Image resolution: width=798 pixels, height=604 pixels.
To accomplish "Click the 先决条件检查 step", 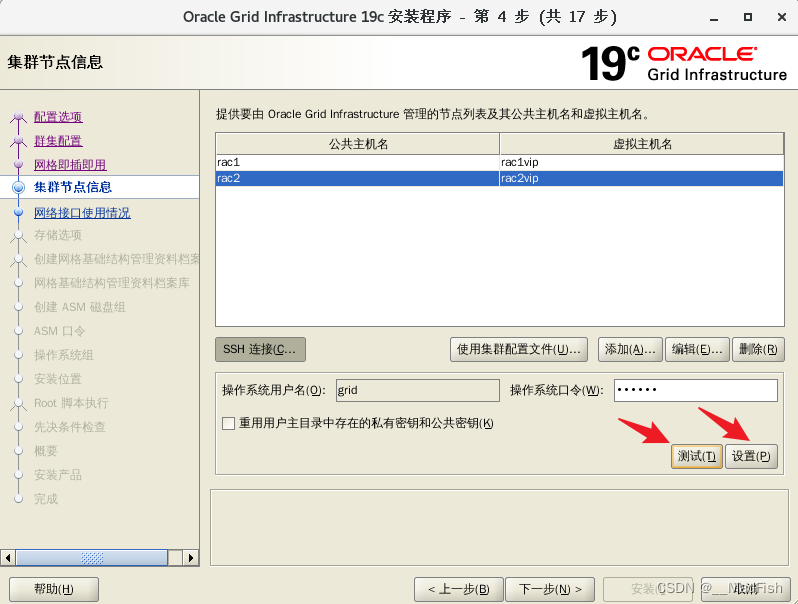I will tap(70, 427).
